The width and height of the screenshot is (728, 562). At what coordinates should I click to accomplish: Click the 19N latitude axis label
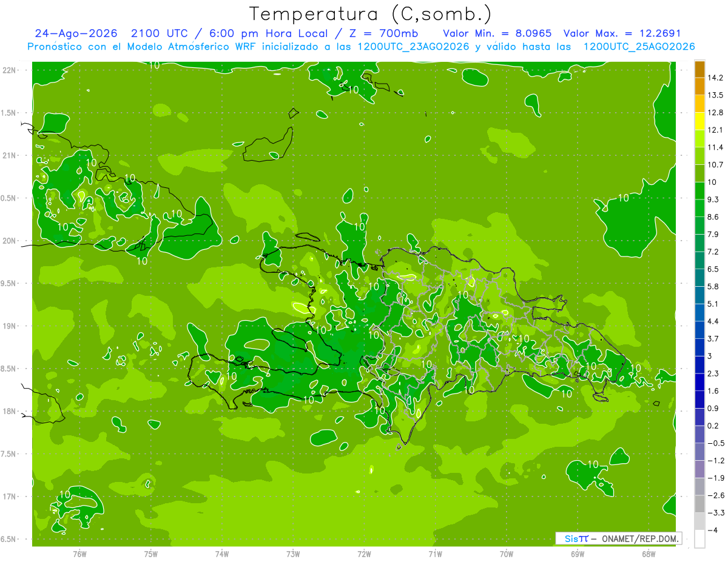(x=10, y=326)
